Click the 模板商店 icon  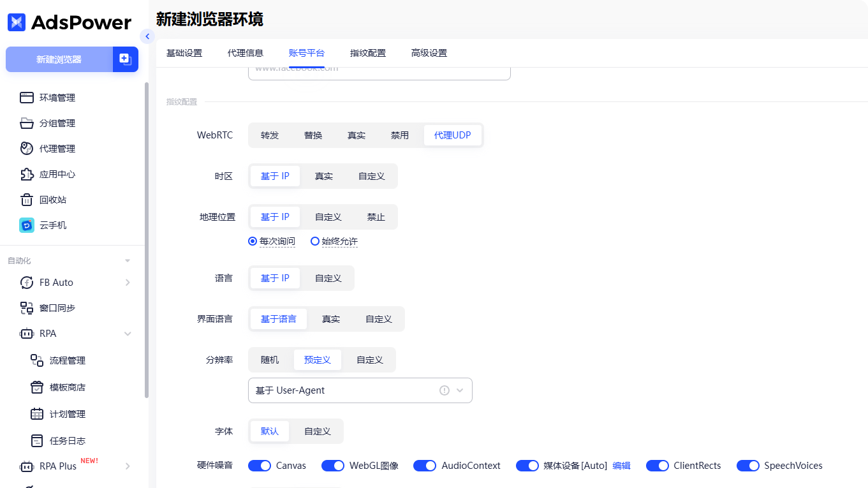[37, 387]
